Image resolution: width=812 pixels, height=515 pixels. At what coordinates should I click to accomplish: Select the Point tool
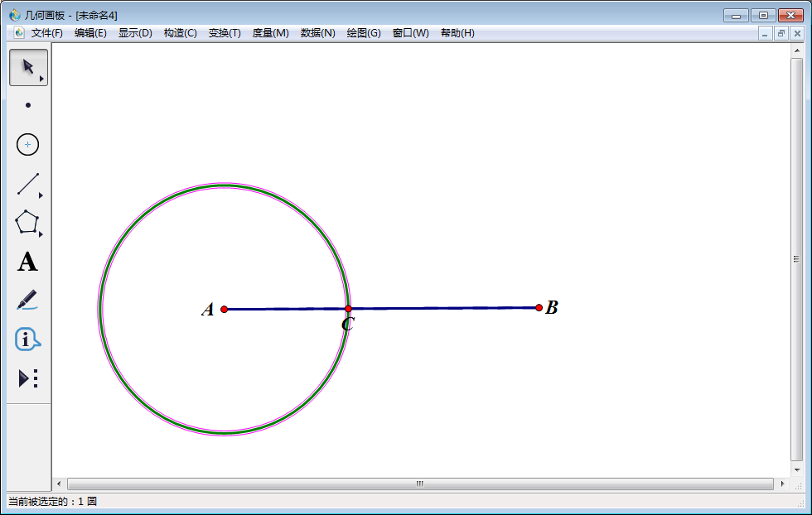[28, 105]
